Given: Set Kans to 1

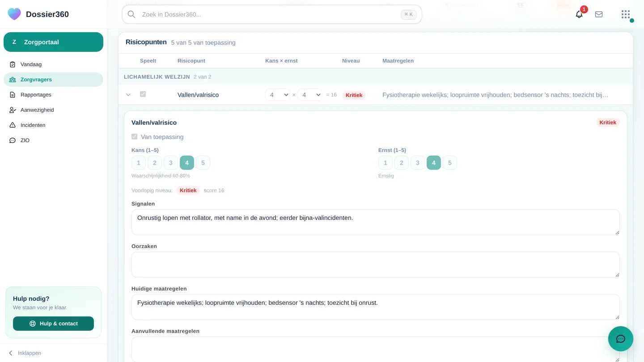Looking at the screenshot, I should [139, 163].
